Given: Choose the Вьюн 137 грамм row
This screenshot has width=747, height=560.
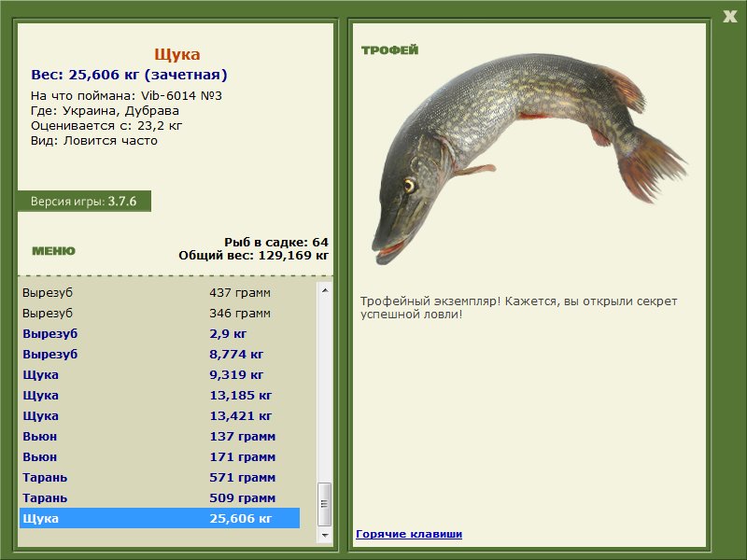Looking at the screenshot, I should (x=159, y=436).
